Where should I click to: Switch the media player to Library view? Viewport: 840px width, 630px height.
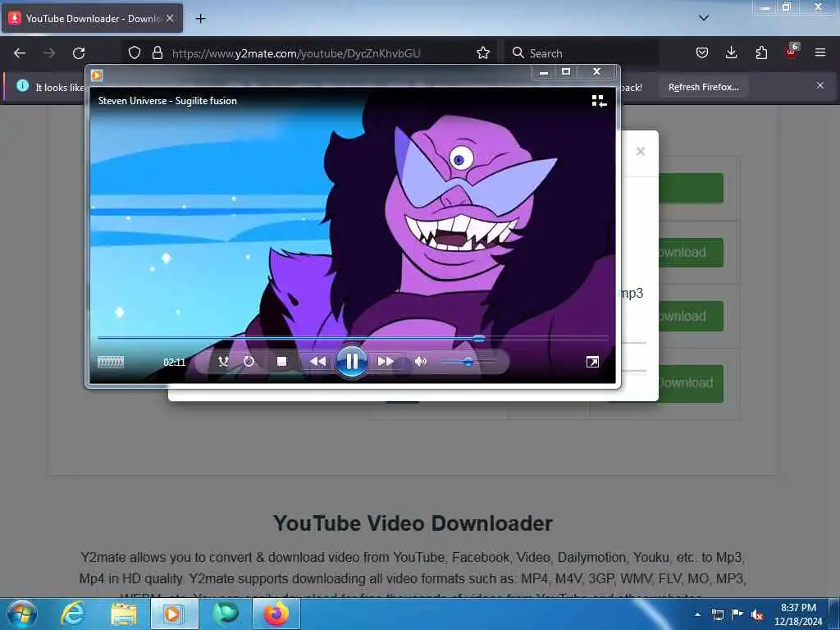point(599,101)
